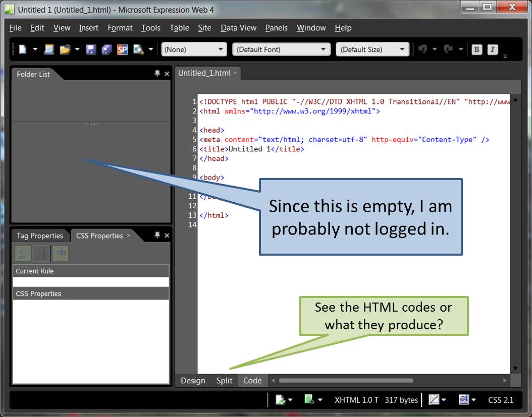The width and height of the screenshot is (532, 417).
Task: Pin the Folder List panel
Action: (x=157, y=74)
